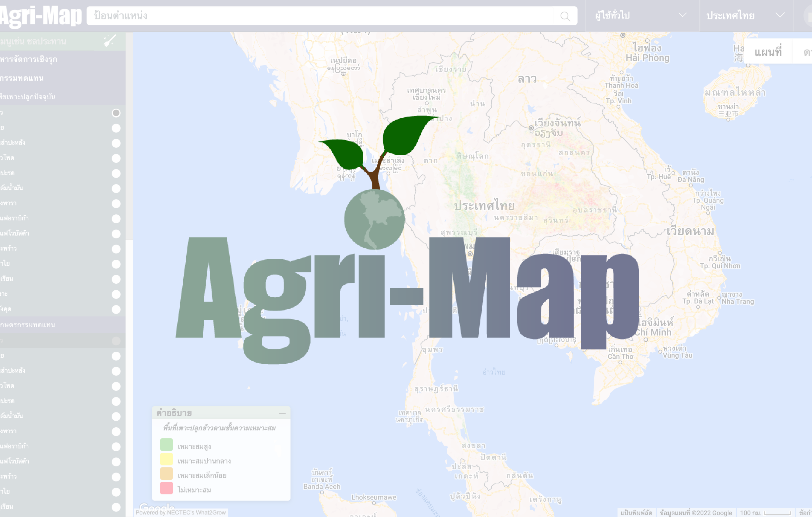Select arabica coffee (กาแฟอราบิก้า) radio under current crops
This screenshot has height=517, width=812.
coord(116,219)
